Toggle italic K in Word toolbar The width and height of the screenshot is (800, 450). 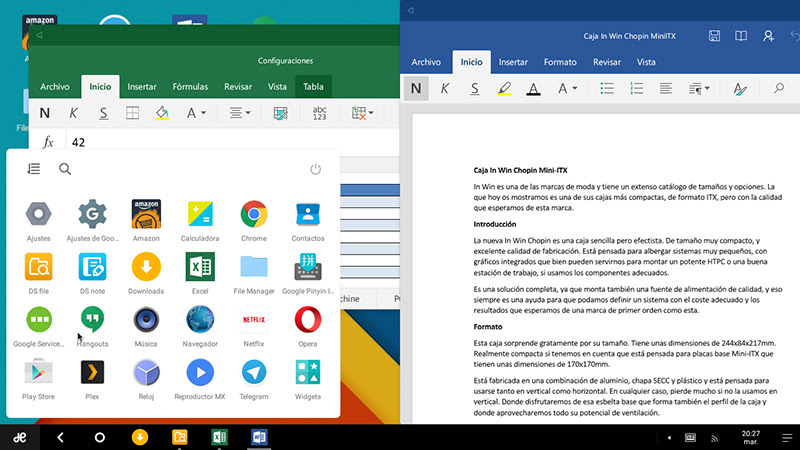pyautogui.click(x=444, y=88)
